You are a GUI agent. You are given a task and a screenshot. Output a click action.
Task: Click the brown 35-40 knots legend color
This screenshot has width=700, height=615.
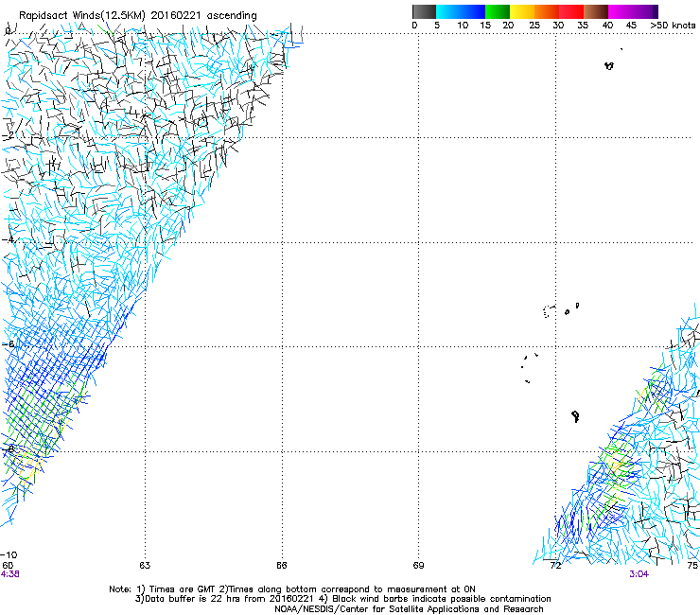(x=596, y=11)
